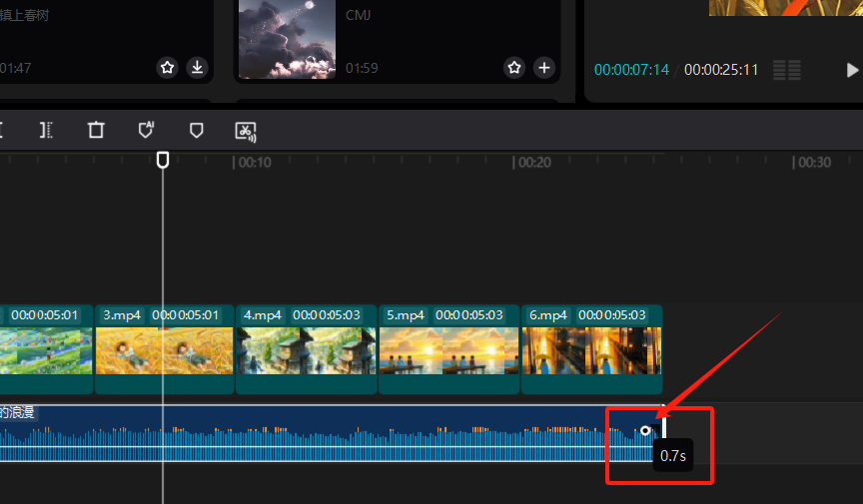Select the audio waveform track
The width and height of the screenshot is (863, 504).
tap(331, 433)
